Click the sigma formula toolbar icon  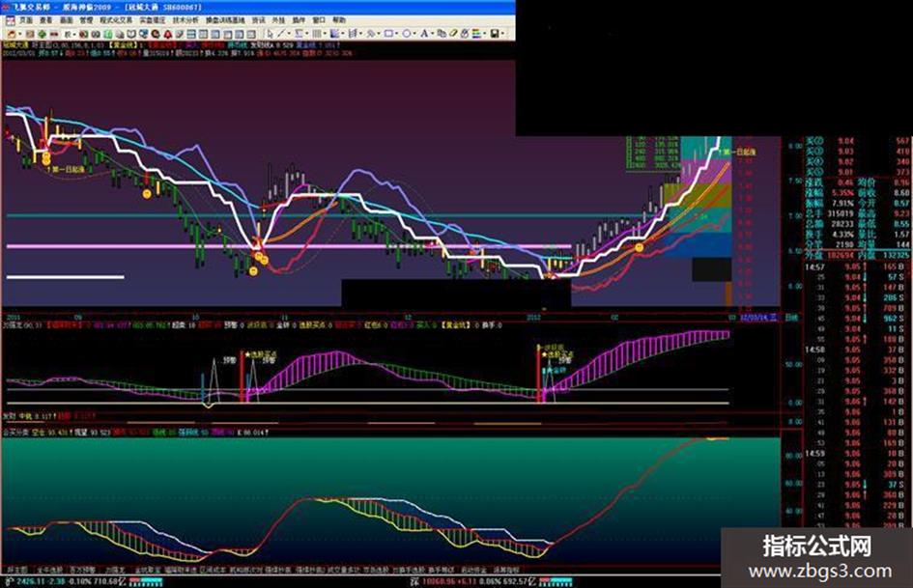299,34
